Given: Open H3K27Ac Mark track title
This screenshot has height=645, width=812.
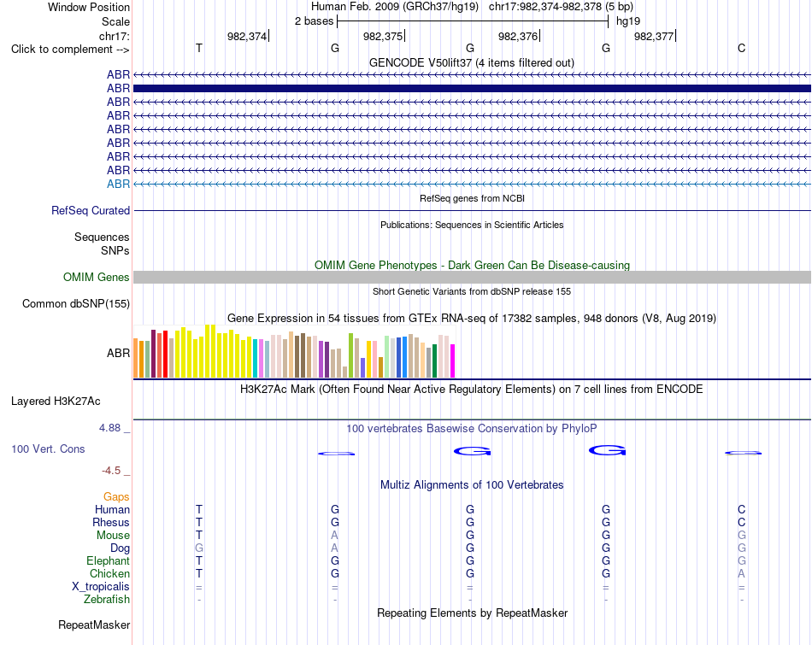Looking at the screenshot, I should tap(471, 390).
